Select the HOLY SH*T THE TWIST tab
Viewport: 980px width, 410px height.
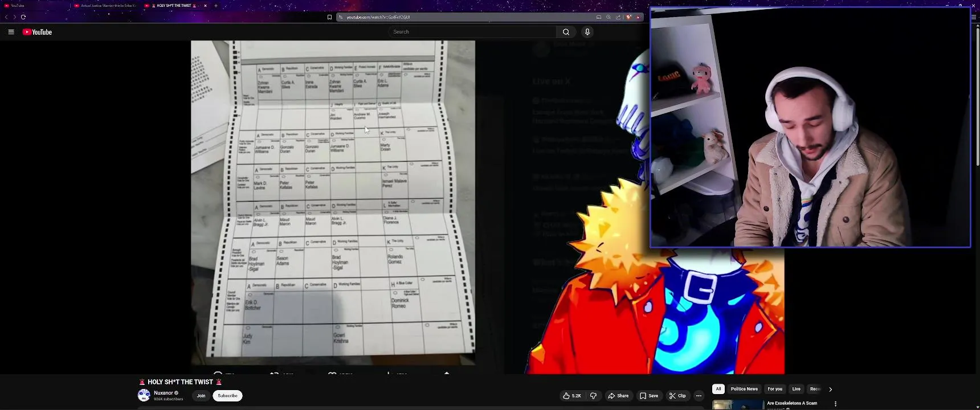tap(174, 6)
